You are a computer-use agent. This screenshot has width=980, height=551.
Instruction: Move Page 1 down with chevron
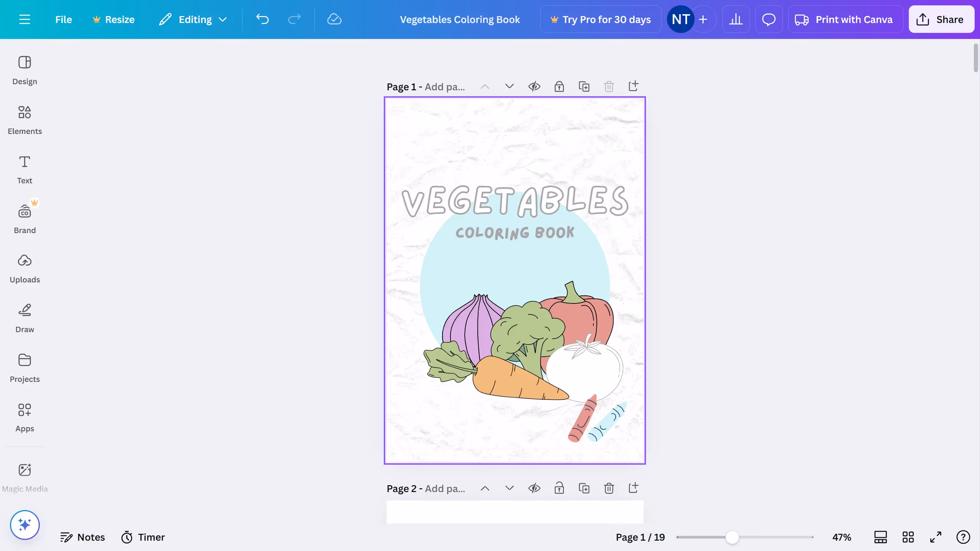509,86
